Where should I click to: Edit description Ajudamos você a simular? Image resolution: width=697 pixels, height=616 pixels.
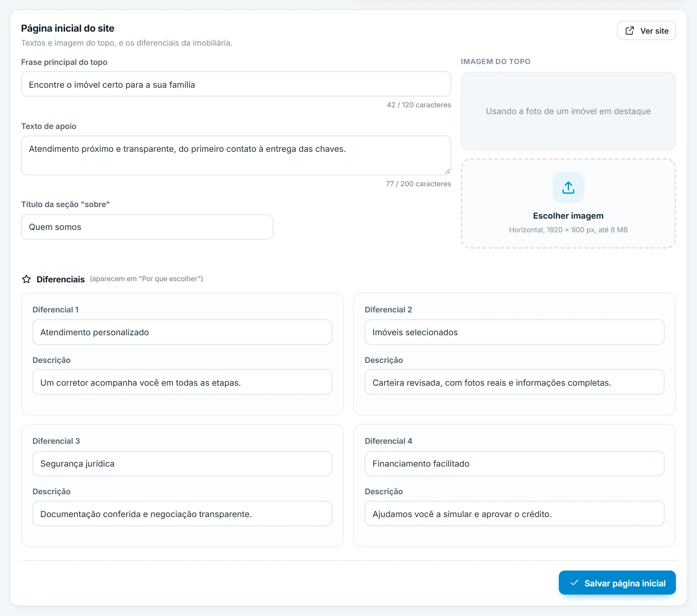point(514,513)
